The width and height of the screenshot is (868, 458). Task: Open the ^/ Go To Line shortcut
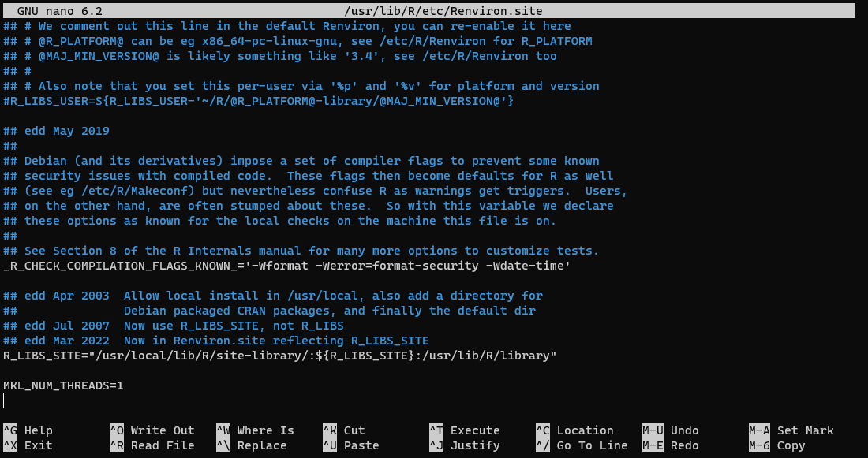coord(582,445)
